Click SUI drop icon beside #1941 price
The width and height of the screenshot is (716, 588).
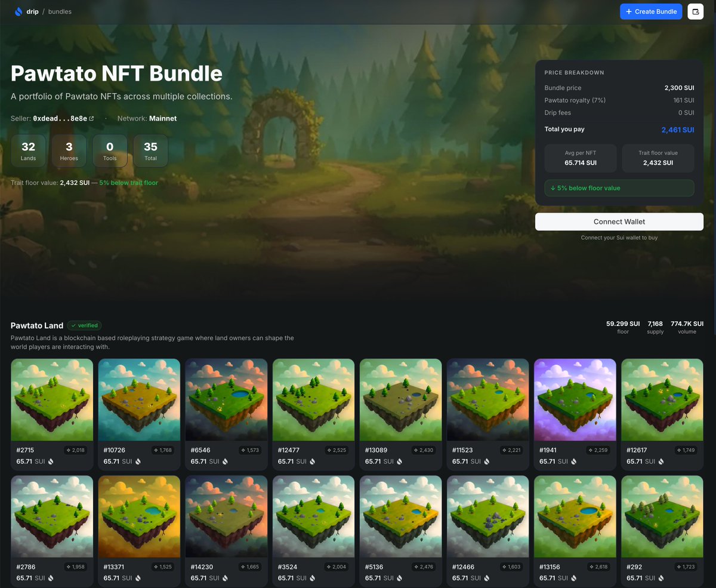coord(573,461)
